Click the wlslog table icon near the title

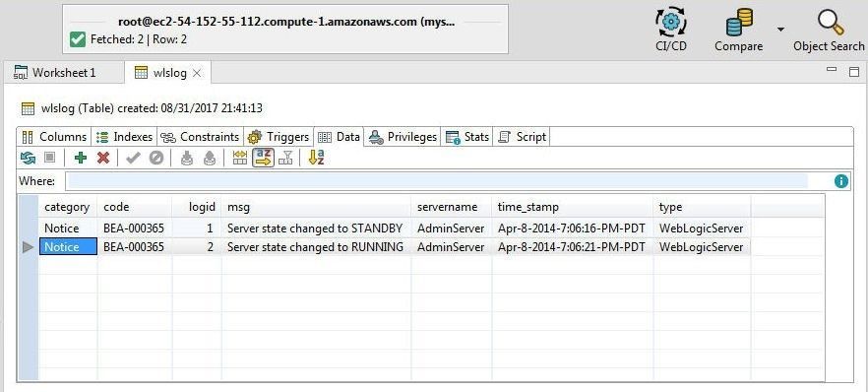coord(28,108)
